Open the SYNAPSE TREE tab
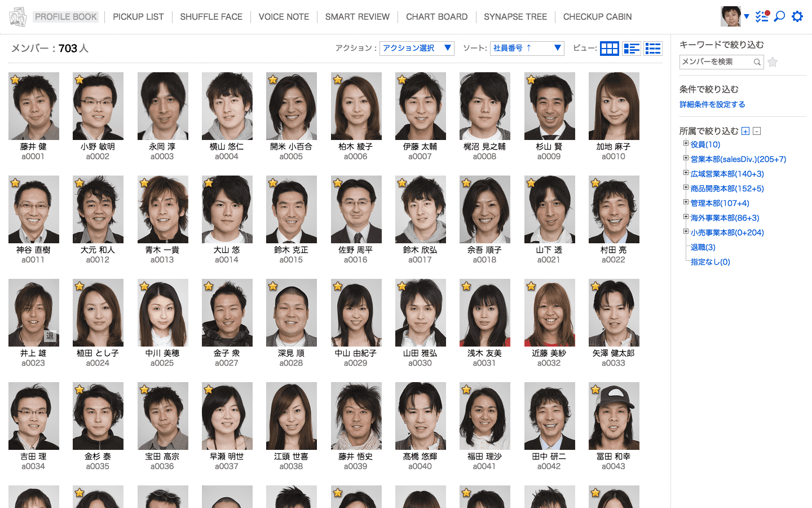Viewport: 812px width, 508px height. (515, 17)
